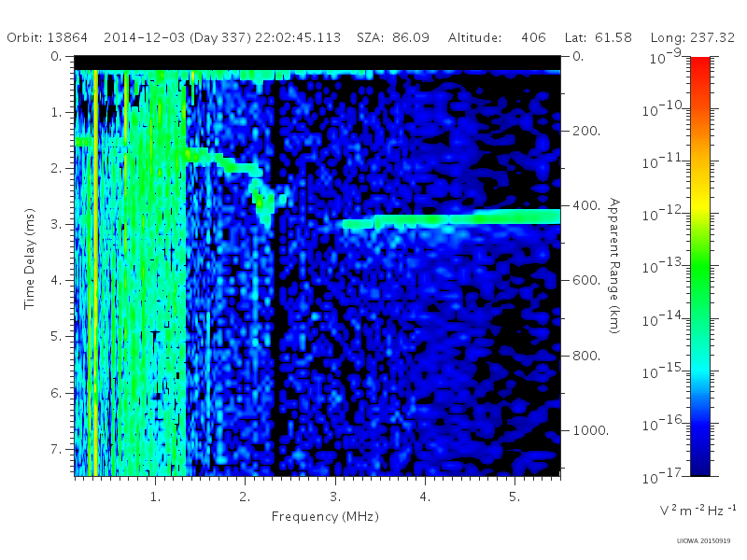The height and width of the screenshot is (560, 747).
Task: Click the yellow vertical line in the ionogram
Action: (x=96, y=273)
